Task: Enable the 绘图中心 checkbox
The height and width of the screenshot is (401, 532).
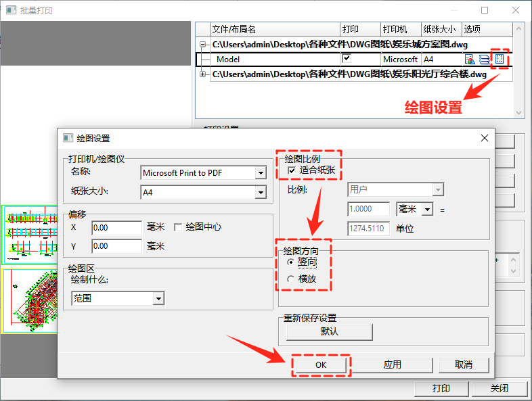Action: [x=178, y=227]
